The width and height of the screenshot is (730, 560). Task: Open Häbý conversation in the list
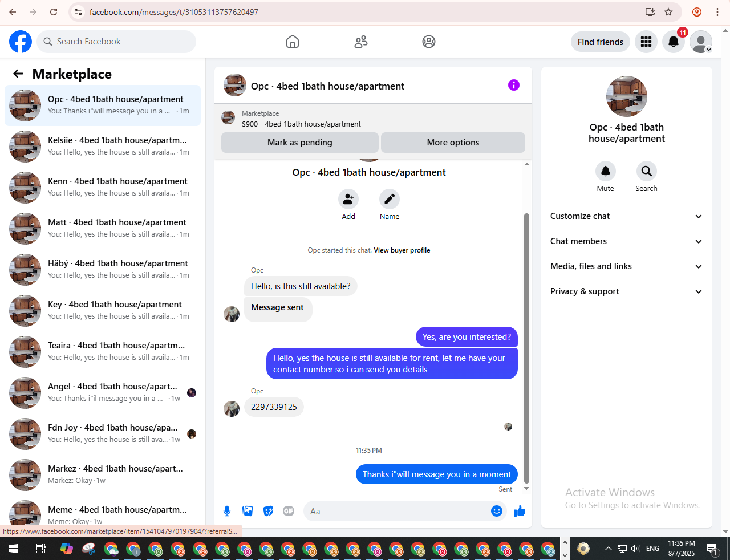click(x=103, y=269)
